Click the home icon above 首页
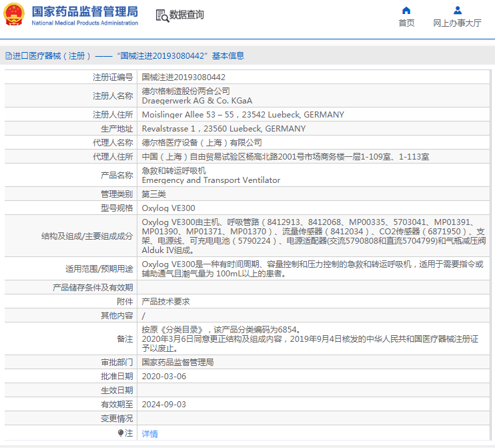 [x=406, y=11]
